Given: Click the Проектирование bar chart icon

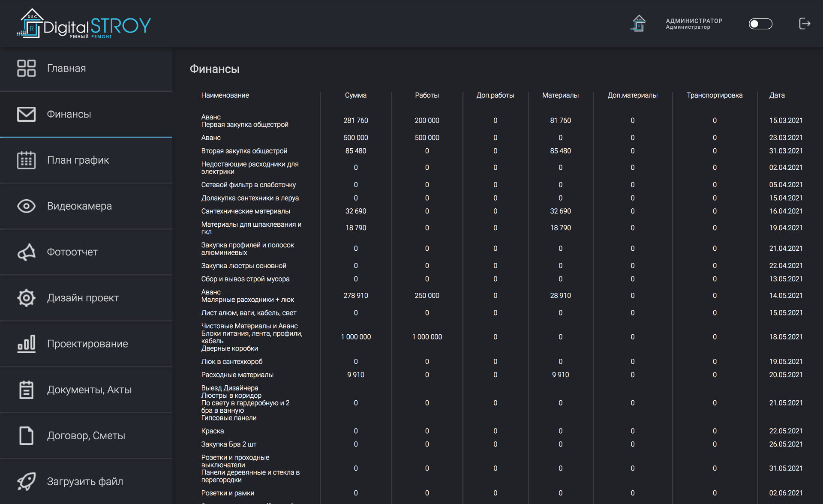Looking at the screenshot, I should 26,344.
